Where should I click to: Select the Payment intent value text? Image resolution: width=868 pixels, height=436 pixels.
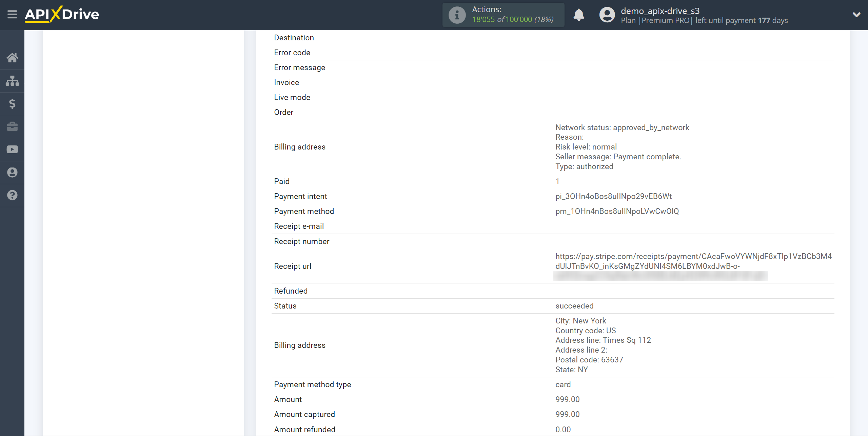pos(613,196)
